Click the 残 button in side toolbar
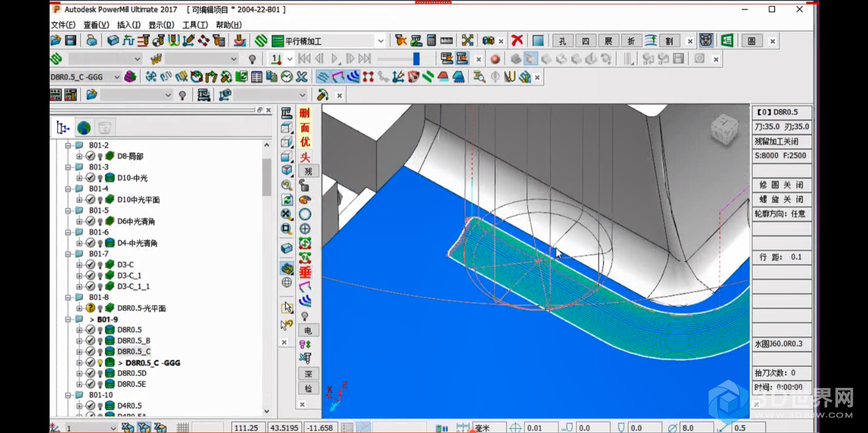The image size is (868, 433). point(308,171)
